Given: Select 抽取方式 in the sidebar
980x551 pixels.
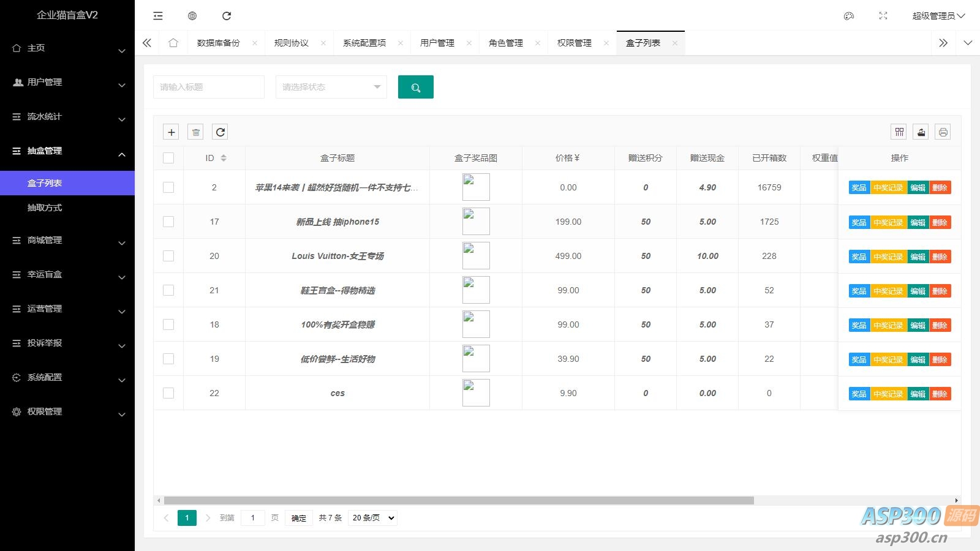Looking at the screenshot, I should [44, 208].
